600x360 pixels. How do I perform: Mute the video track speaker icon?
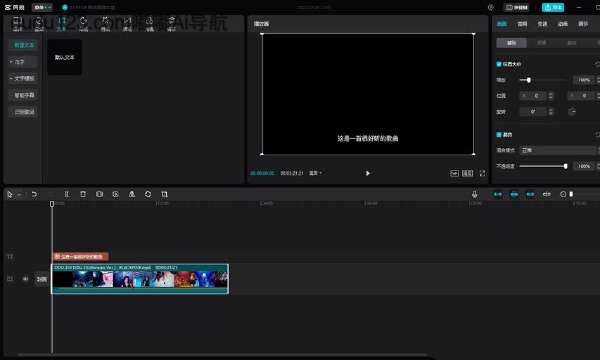pyautogui.click(x=25, y=279)
